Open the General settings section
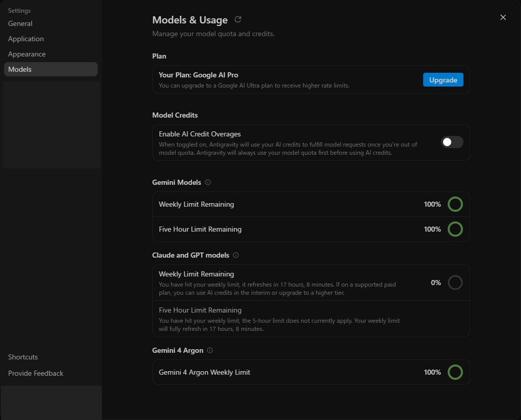Viewport: 521px width, 420px height. [x=51, y=23]
